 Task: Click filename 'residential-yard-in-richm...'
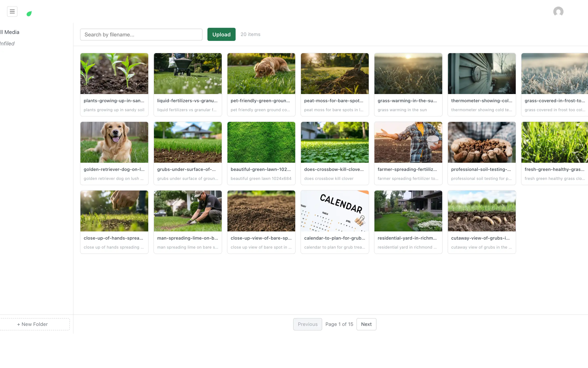click(x=407, y=238)
